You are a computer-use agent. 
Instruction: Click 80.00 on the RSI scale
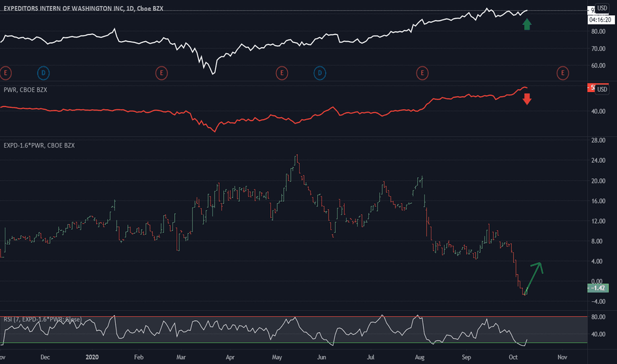598,317
